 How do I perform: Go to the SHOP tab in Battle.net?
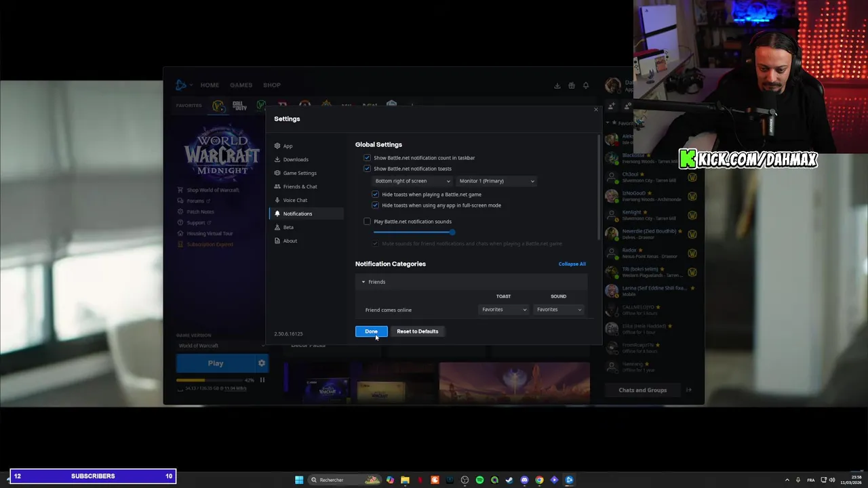coord(272,85)
